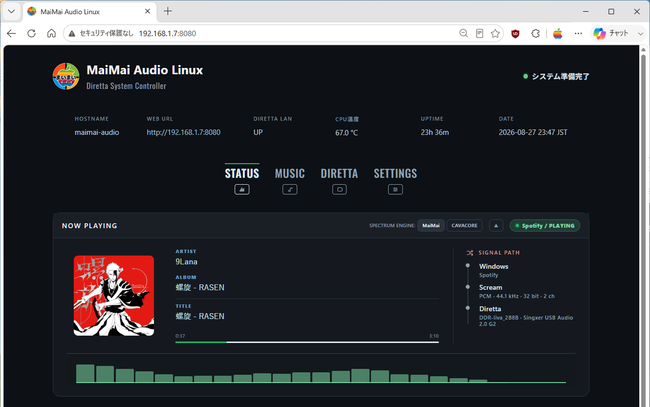Add this page to favorites star

[495, 34]
